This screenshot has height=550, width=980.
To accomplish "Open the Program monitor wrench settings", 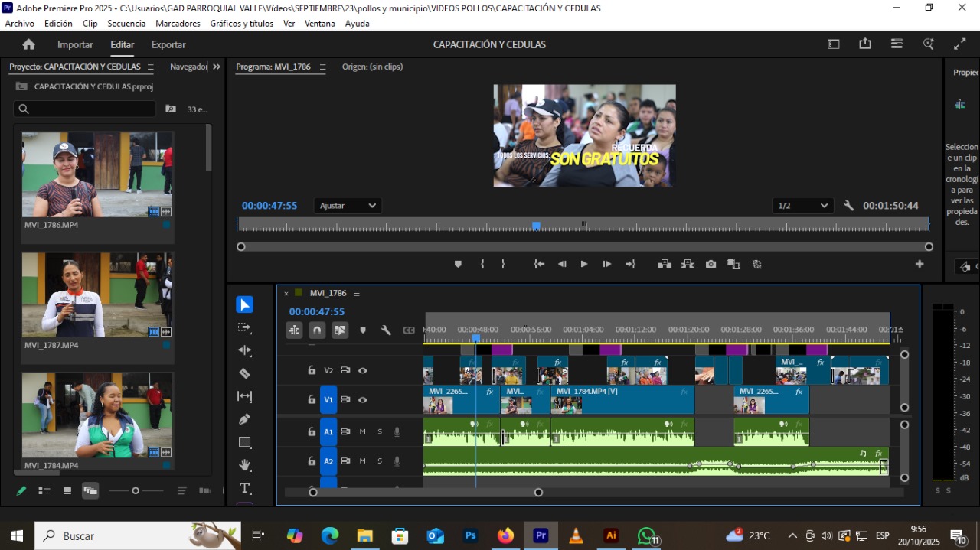I will pos(848,206).
